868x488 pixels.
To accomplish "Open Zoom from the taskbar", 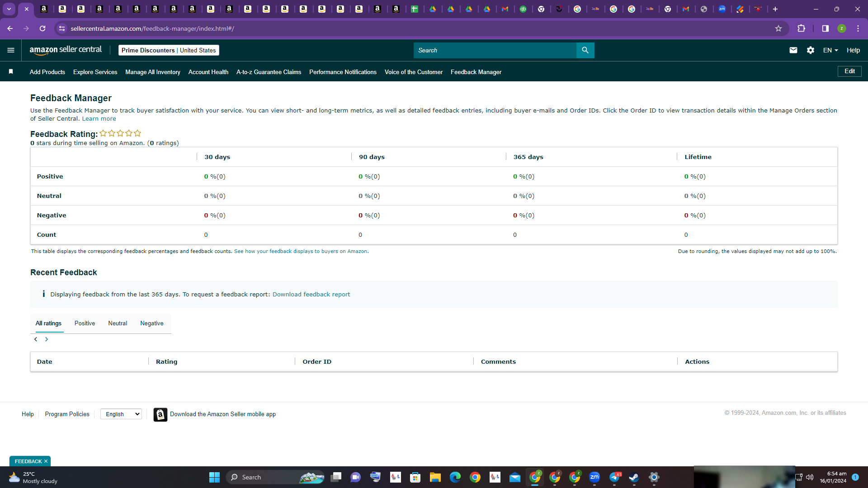I will [594, 477].
